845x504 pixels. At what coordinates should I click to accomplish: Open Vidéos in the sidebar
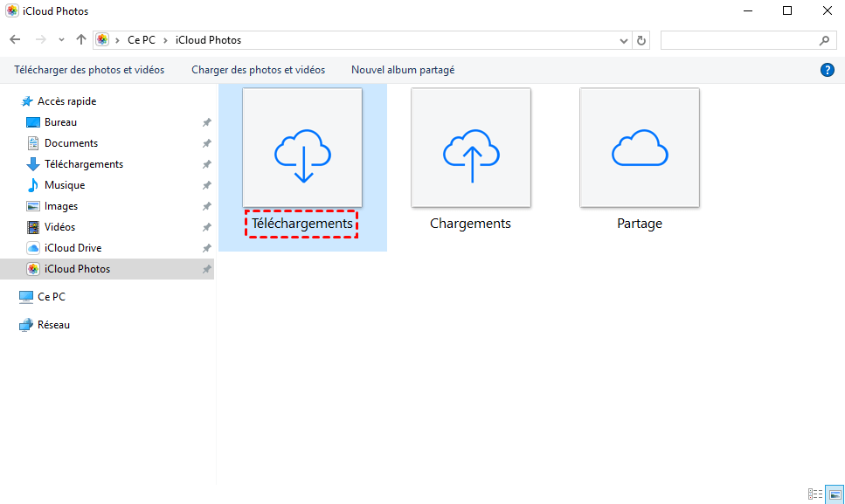[59, 227]
